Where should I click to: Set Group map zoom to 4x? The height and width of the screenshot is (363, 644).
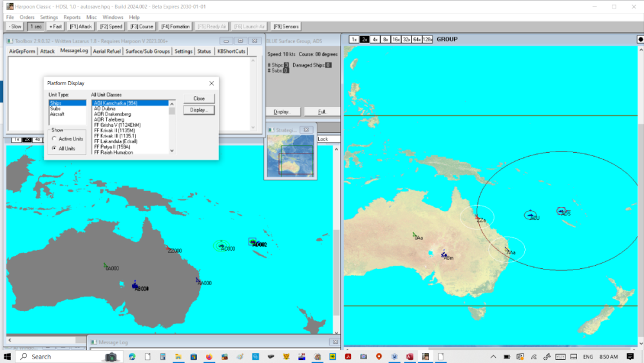[x=375, y=39]
